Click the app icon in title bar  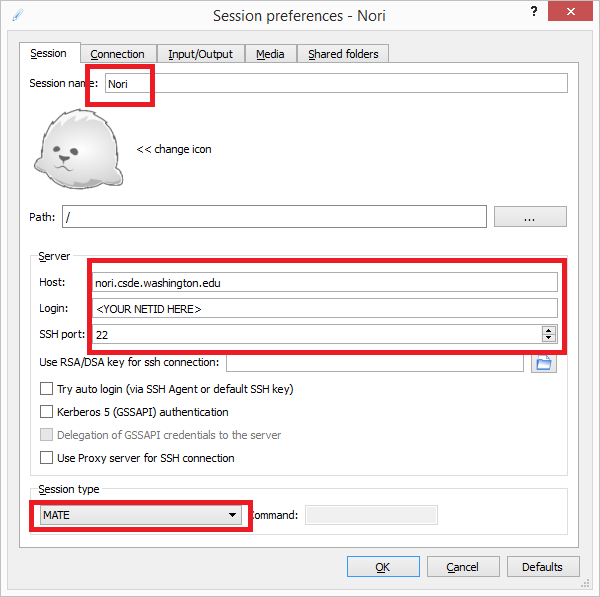click(x=15, y=16)
